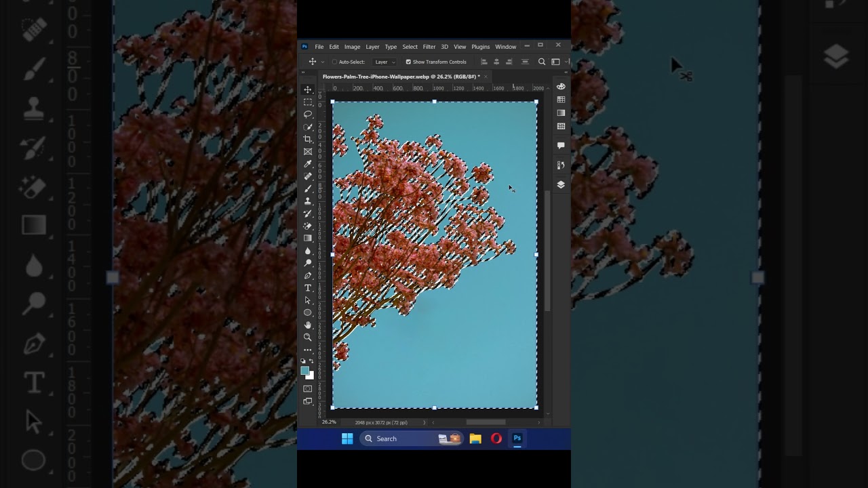Image resolution: width=868 pixels, height=488 pixels.
Task: Select the Spot Healing Brush tool
Action: (x=308, y=176)
